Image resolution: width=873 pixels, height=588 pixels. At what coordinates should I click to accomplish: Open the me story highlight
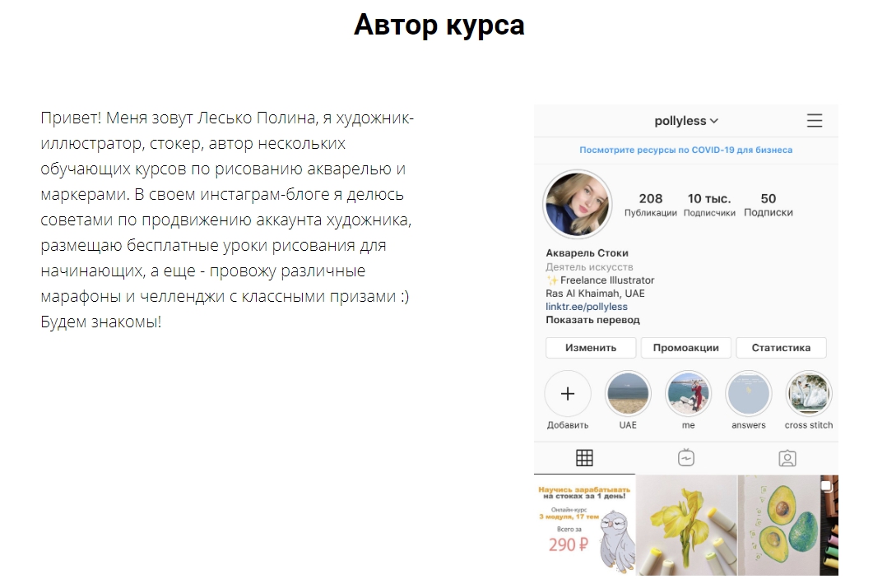pyautogui.click(x=688, y=394)
